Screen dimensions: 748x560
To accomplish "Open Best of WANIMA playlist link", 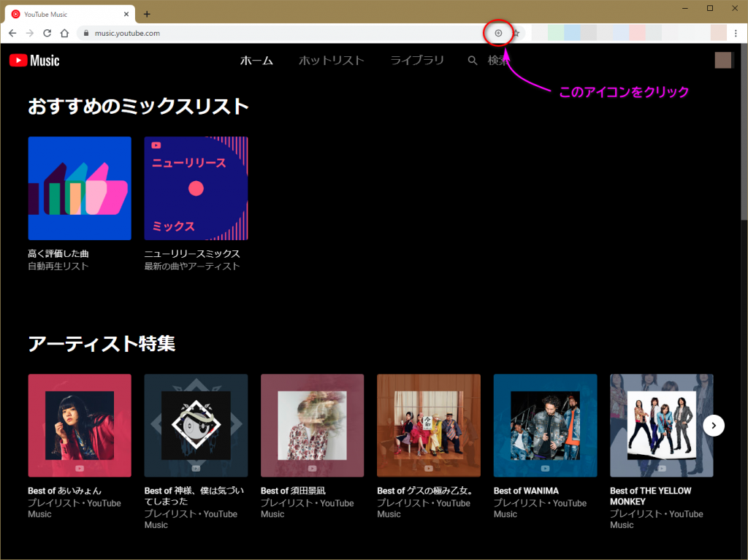I will pyautogui.click(x=526, y=491).
